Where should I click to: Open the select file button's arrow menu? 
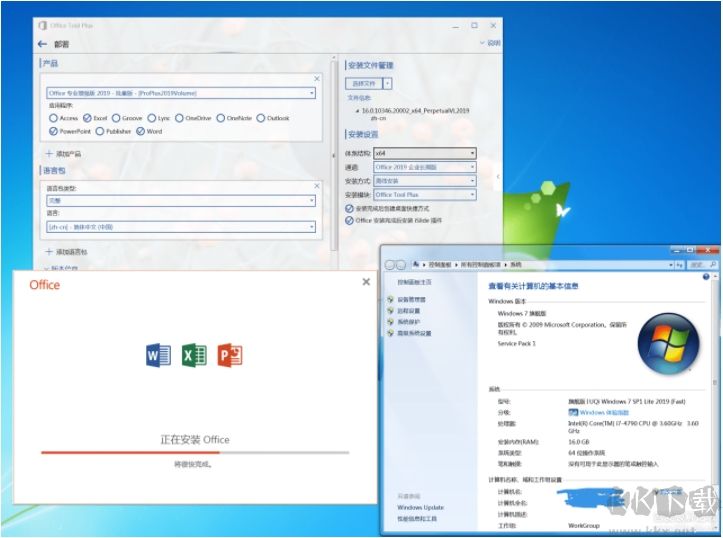[x=388, y=83]
